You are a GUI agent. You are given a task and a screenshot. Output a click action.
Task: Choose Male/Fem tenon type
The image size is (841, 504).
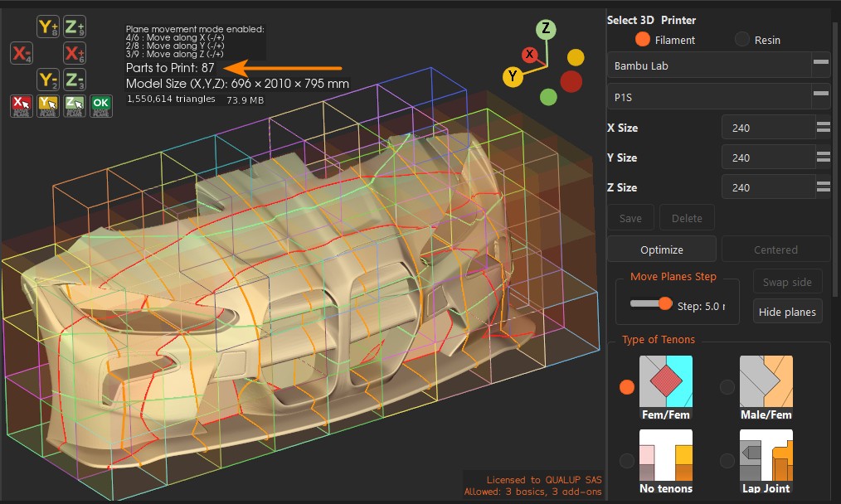coord(766,388)
